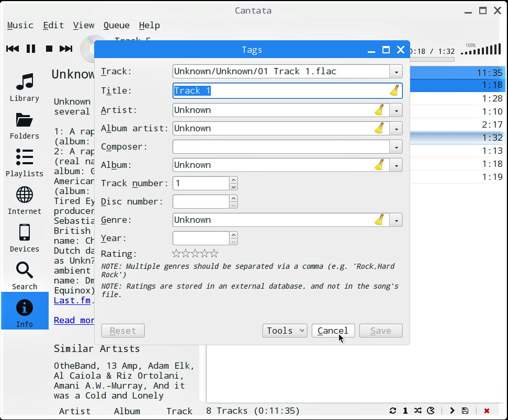Increase Disc number with up arrow
508x420 pixels.
click(233, 198)
